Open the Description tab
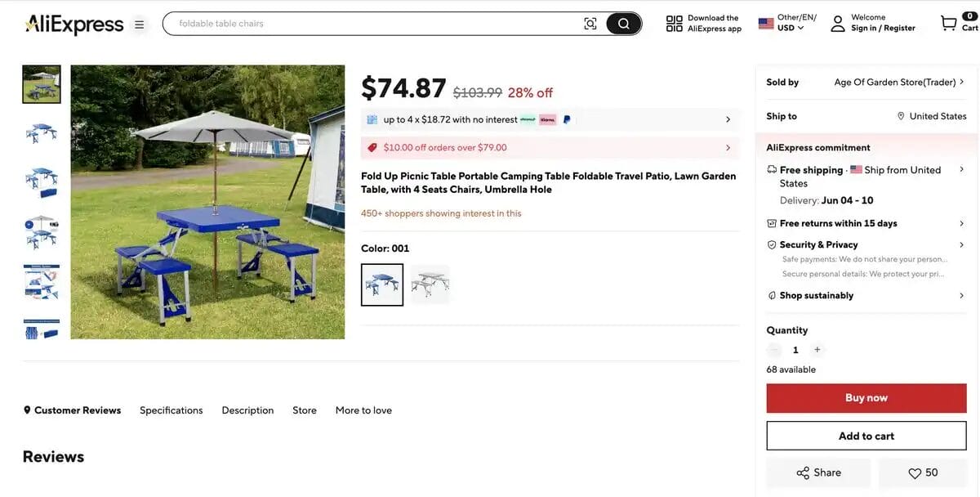 [247, 410]
